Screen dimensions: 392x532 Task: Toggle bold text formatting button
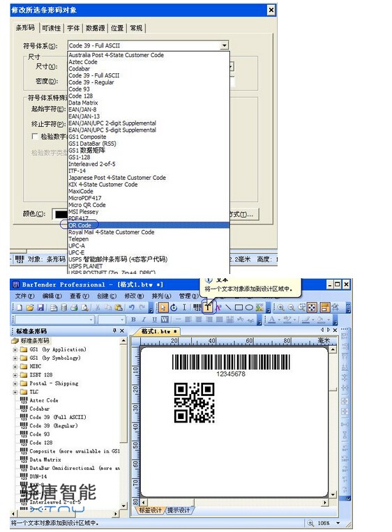[133, 319]
